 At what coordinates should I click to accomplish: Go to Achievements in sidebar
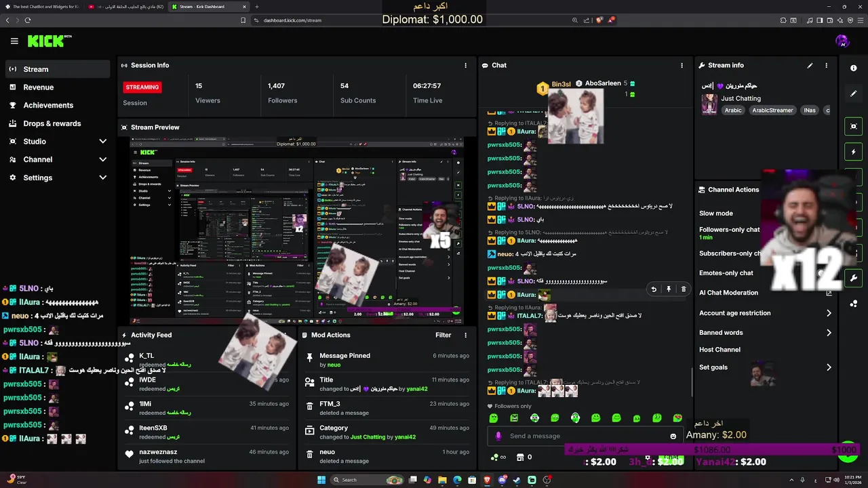pos(57,105)
